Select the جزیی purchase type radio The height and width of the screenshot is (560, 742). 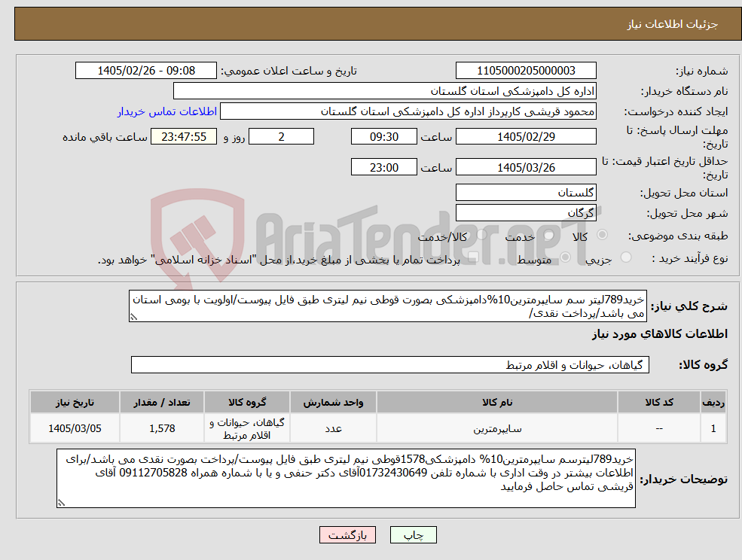pos(626,257)
